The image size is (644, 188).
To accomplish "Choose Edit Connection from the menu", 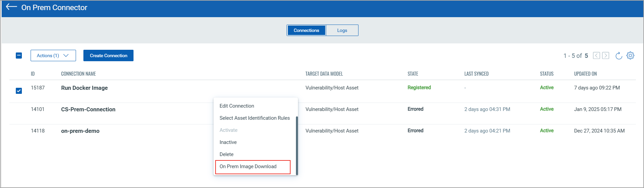I will (237, 106).
